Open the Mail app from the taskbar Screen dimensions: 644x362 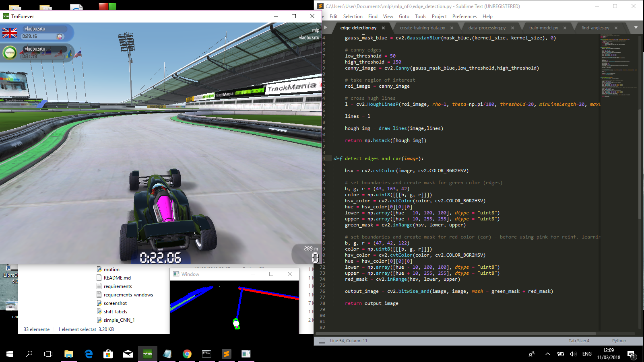[x=128, y=354]
